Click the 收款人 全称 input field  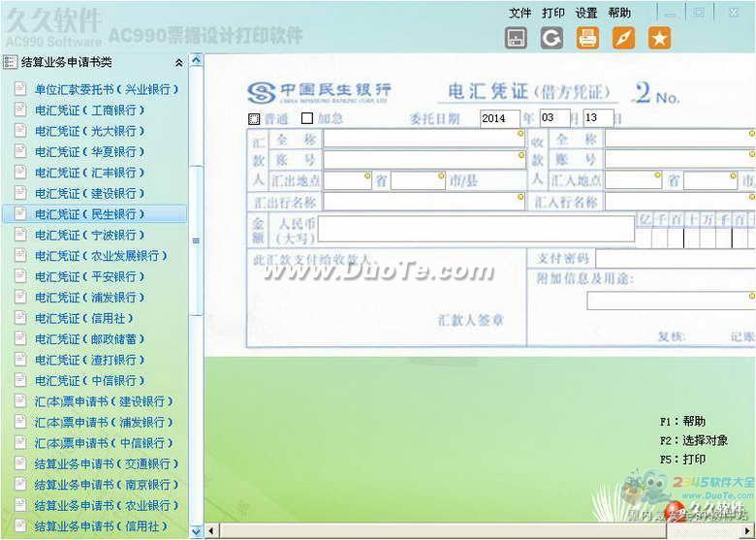(680, 139)
